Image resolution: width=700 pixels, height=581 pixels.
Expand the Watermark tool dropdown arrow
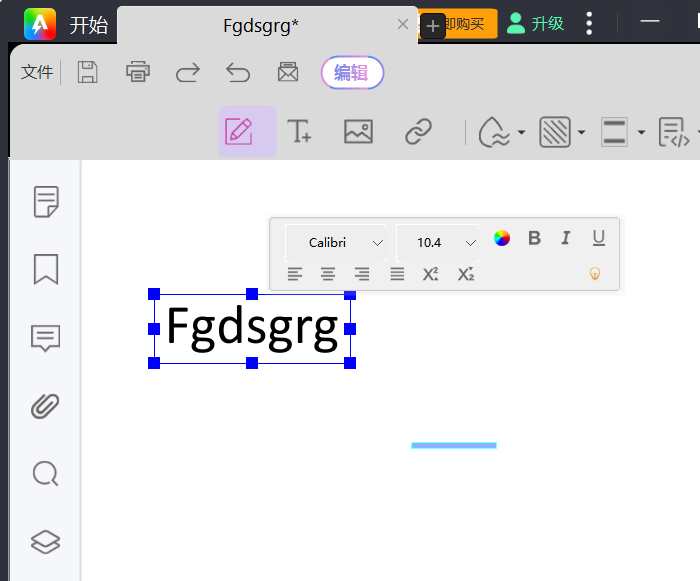pyautogui.click(x=521, y=133)
